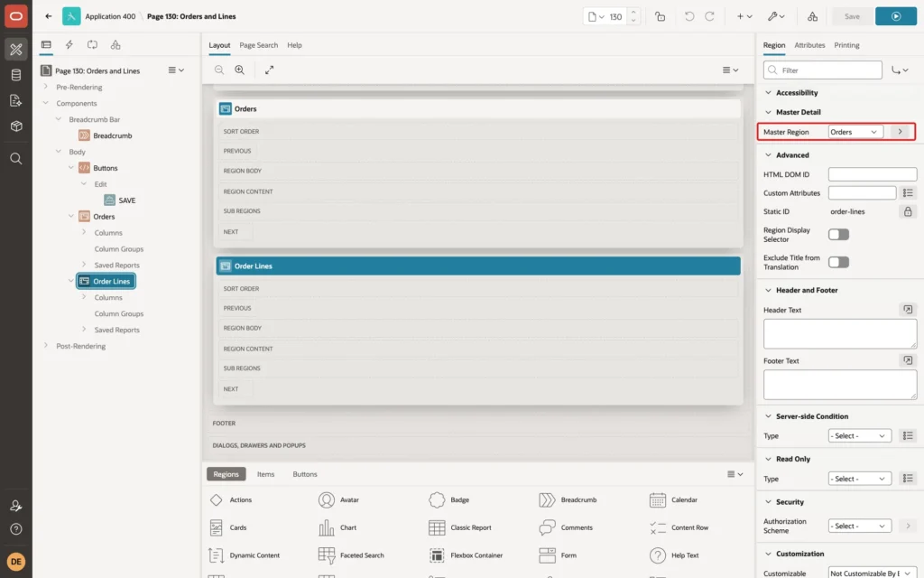Click the back arrow in header
The image size is (924, 578).
click(x=49, y=16)
